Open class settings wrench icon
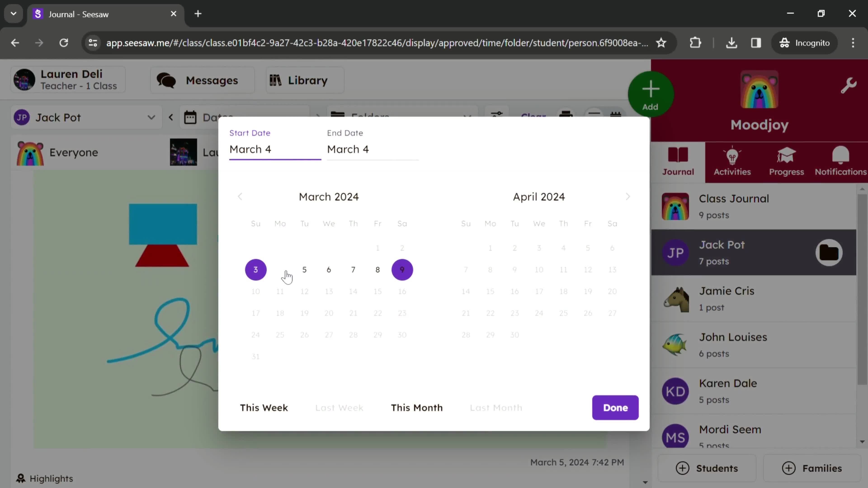 pyautogui.click(x=849, y=86)
